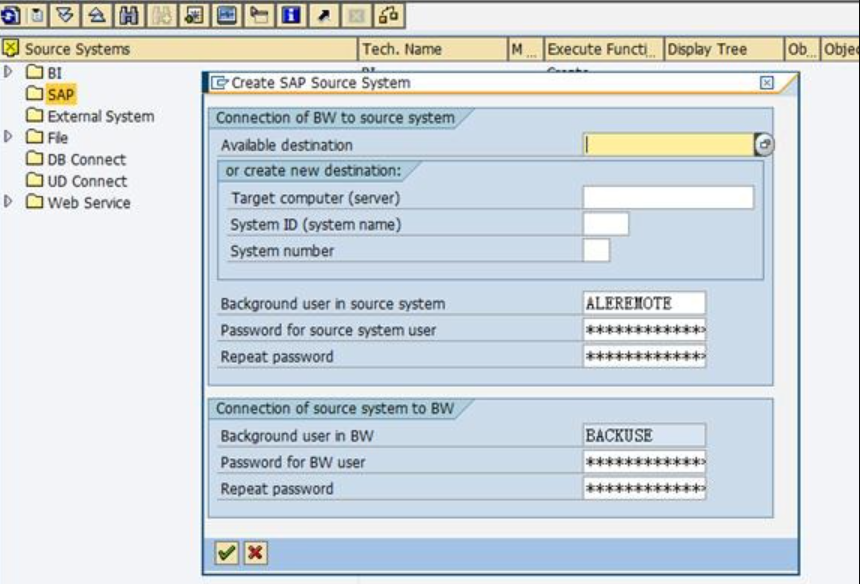The height and width of the screenshot is (584, 860).
Task: Click the Available destination input field
Action: tap(669, 145)
